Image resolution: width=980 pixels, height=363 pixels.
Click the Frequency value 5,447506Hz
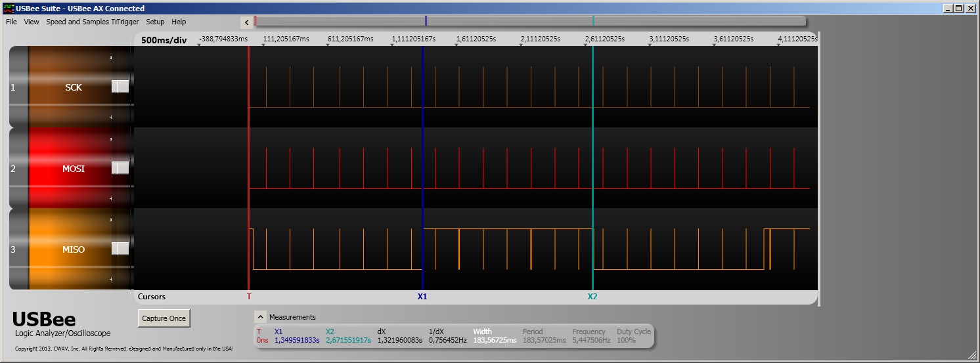pos(591,340)
